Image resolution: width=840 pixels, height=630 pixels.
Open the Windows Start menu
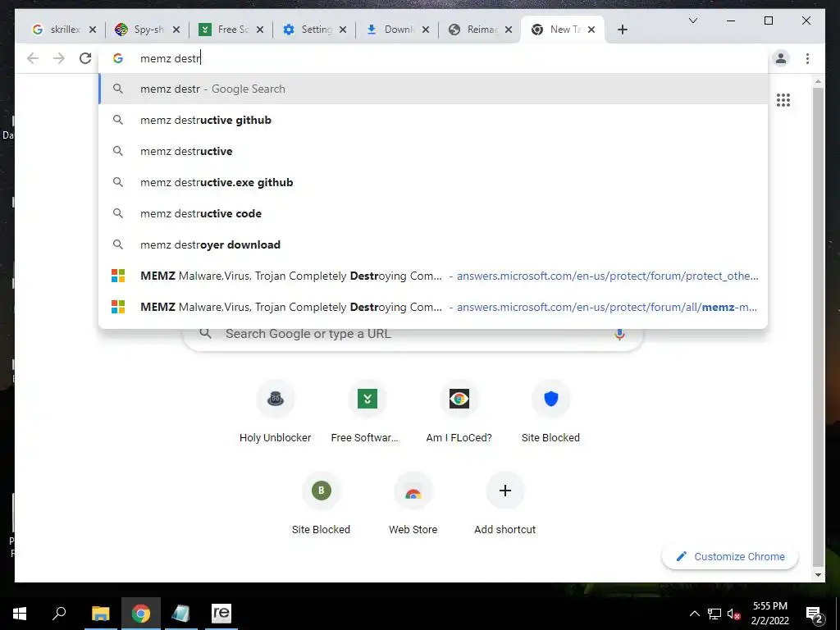(x=20, y=614)
